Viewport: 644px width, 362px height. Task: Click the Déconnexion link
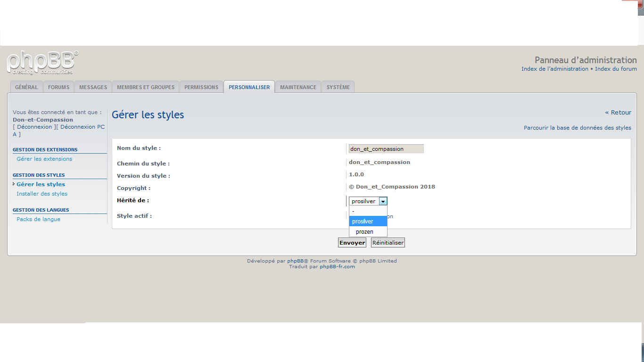[x=34, y=127]
